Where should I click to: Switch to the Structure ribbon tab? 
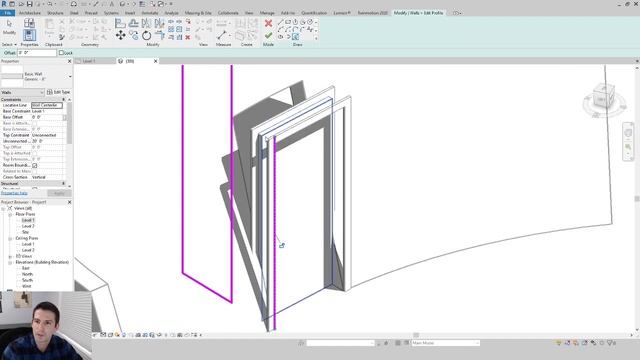point(55,13)
